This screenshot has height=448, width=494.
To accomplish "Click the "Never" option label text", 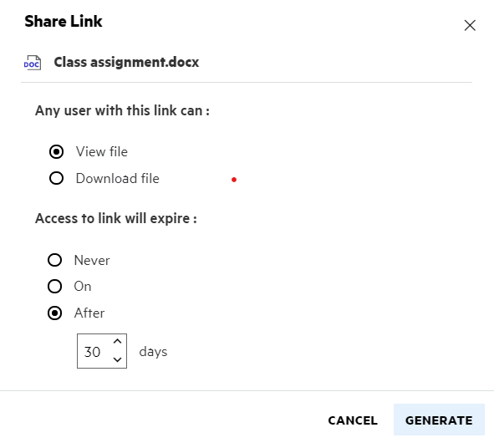I will 92,261.
